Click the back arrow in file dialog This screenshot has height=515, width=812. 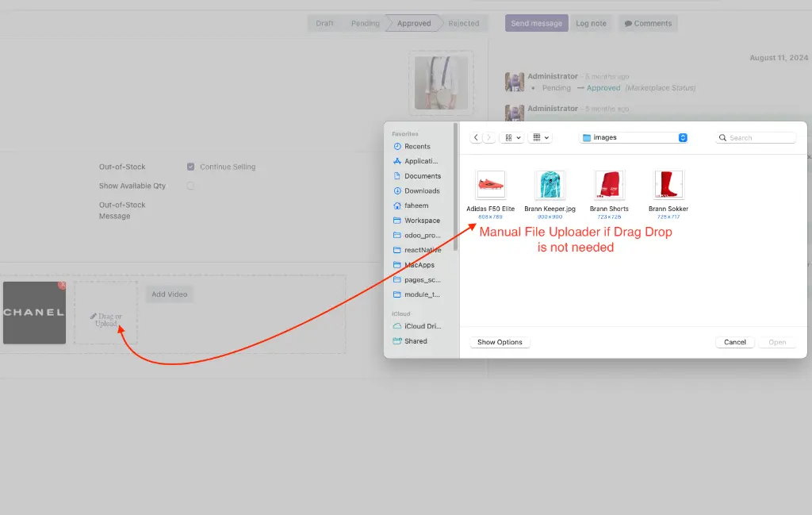pyautogui.click(x=476, y=137)
